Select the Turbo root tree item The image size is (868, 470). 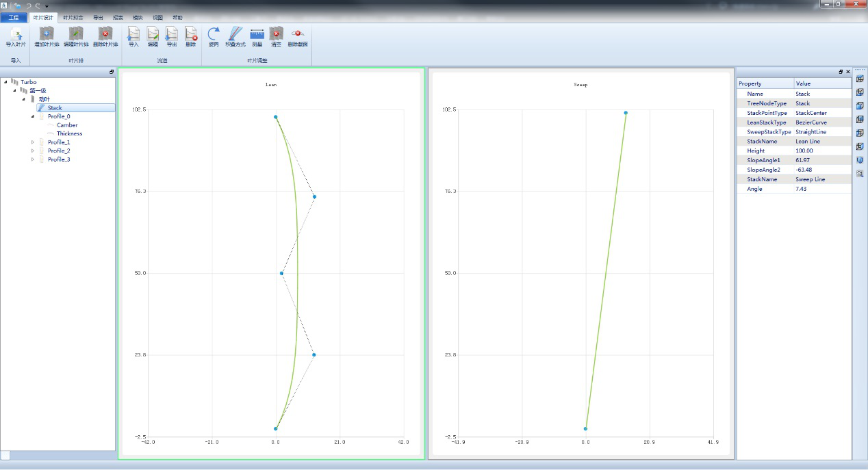pyautogui.click(x=28, y=82)
